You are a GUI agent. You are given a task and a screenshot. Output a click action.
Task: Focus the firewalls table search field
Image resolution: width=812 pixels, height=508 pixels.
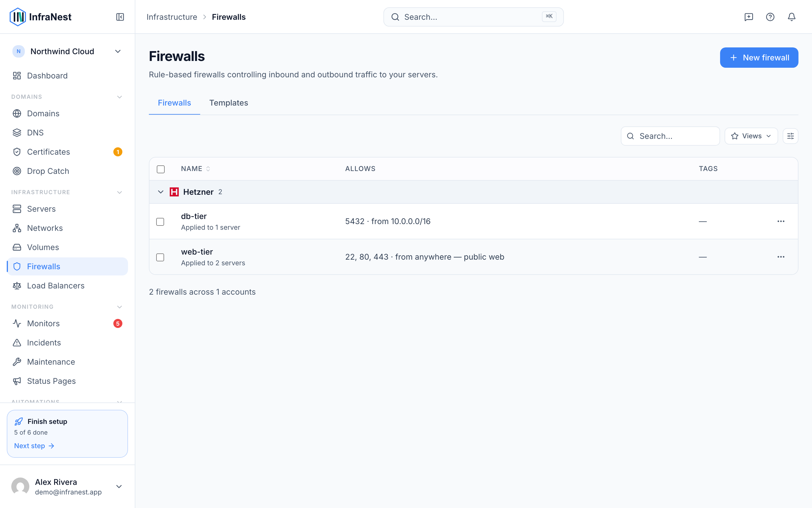(x=670, y=136)
